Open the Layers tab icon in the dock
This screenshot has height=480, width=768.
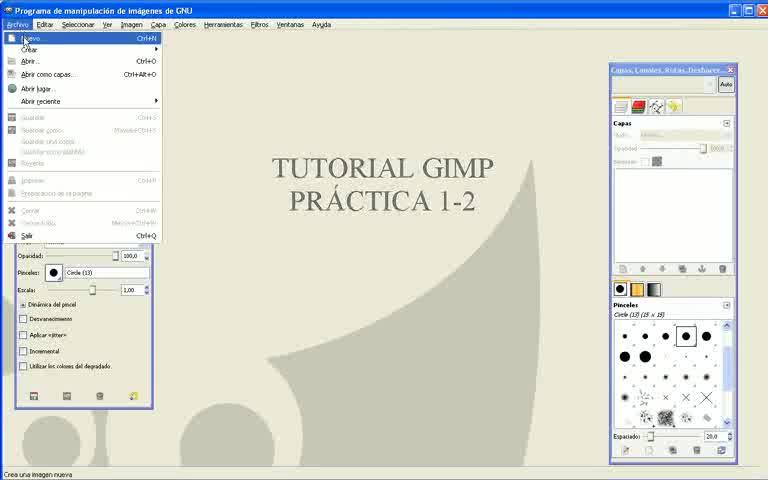(621, 107)
